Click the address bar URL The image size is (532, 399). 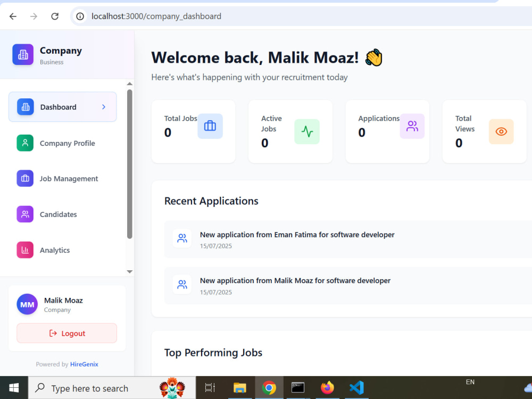(x=156, y=16)
